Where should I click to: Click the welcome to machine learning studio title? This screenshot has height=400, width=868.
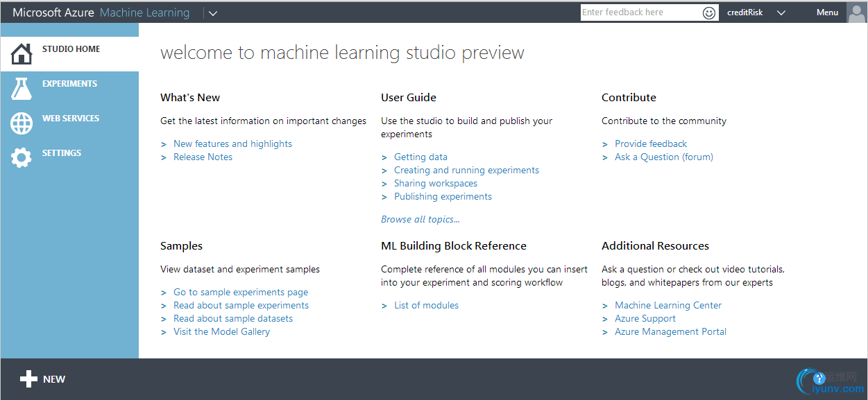click(x=342, y=53)
